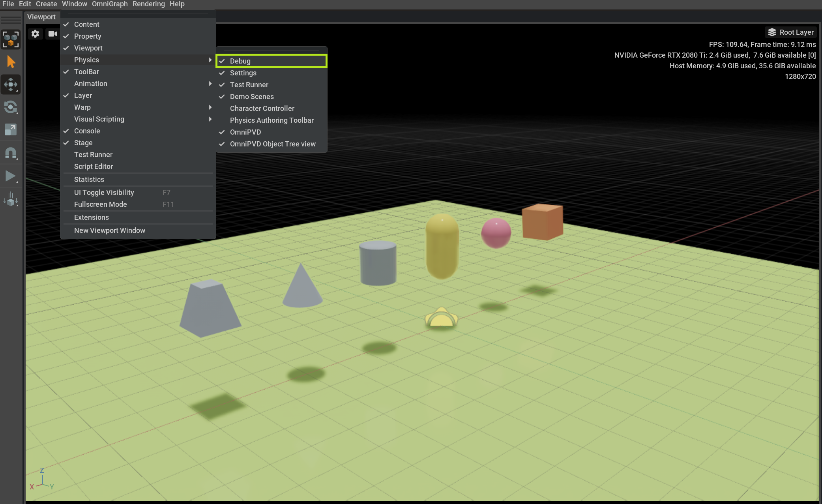Toggle the Demo Scenes checkmark
The width and height of the screenshot is (822, 504).
[251, 96]
